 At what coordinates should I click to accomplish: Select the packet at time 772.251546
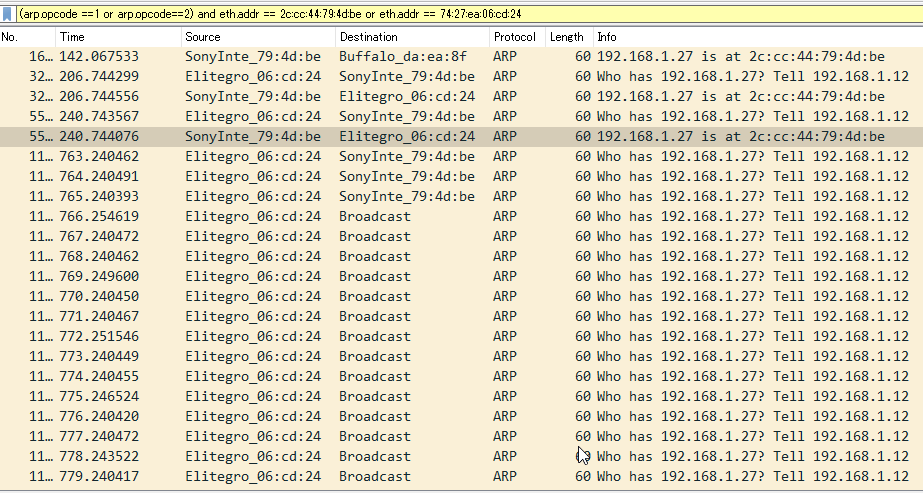462,337
